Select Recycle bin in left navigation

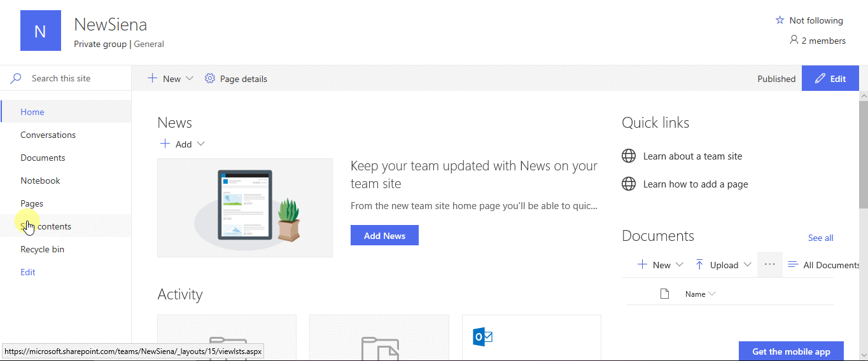[x=42, y=249]
